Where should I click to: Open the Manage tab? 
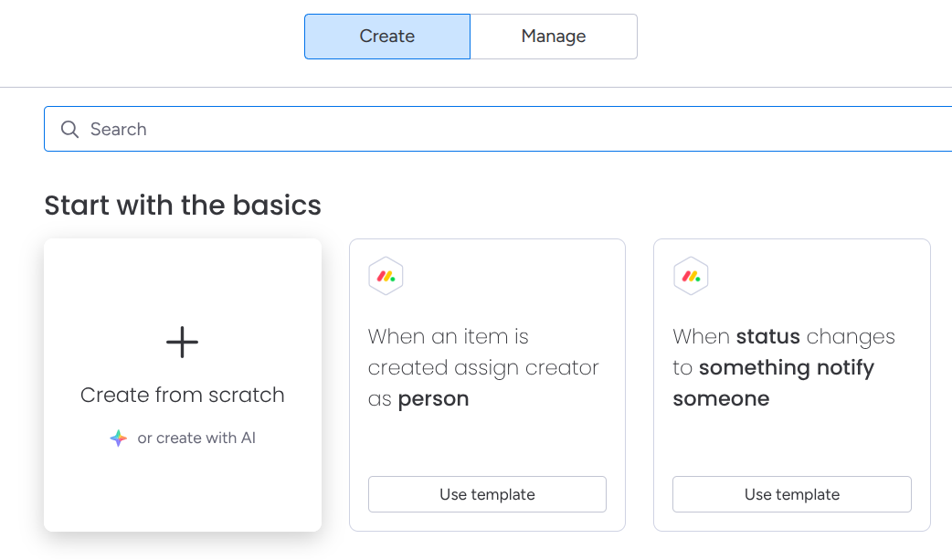point(554,37)
